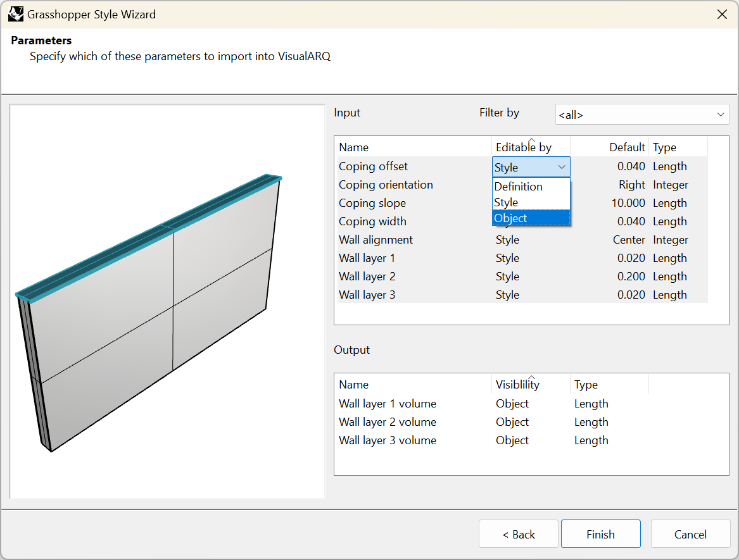Click the Center default value of Wall alignment
This screenshot has height=560, width=739.
coord(629,240)
